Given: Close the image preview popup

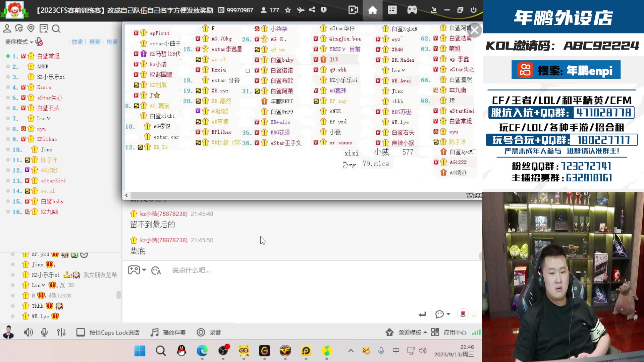Looking at the screenshot, I should 475,31.
